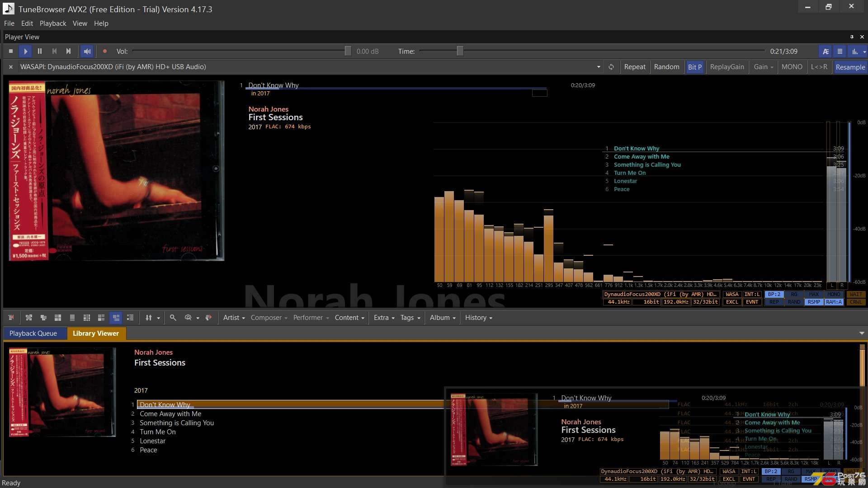Click the red arrow icon before Artist
Image resolution: width=868 pixels, height=488 pixels.
208,318
